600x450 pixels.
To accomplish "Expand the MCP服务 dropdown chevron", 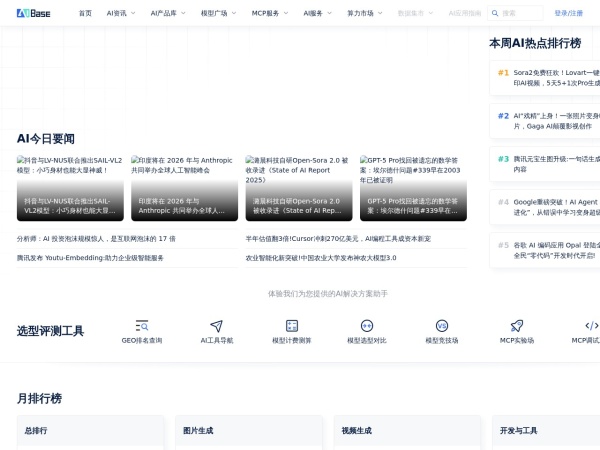I will point(286,13).
